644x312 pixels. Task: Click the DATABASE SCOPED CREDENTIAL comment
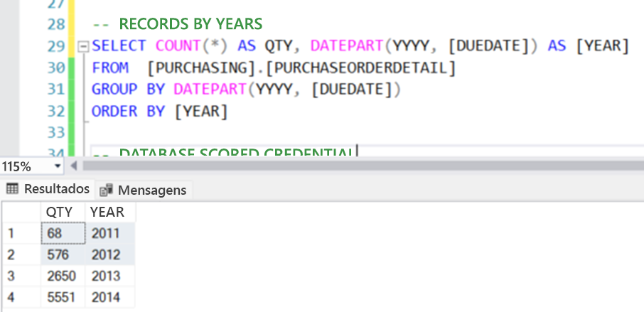224,153
